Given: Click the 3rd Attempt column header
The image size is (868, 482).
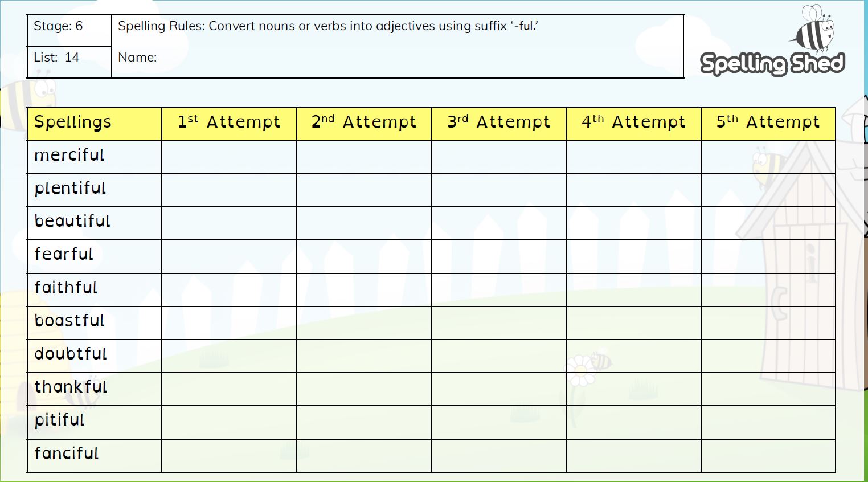Looking at the screenshot, I should 498,124.
